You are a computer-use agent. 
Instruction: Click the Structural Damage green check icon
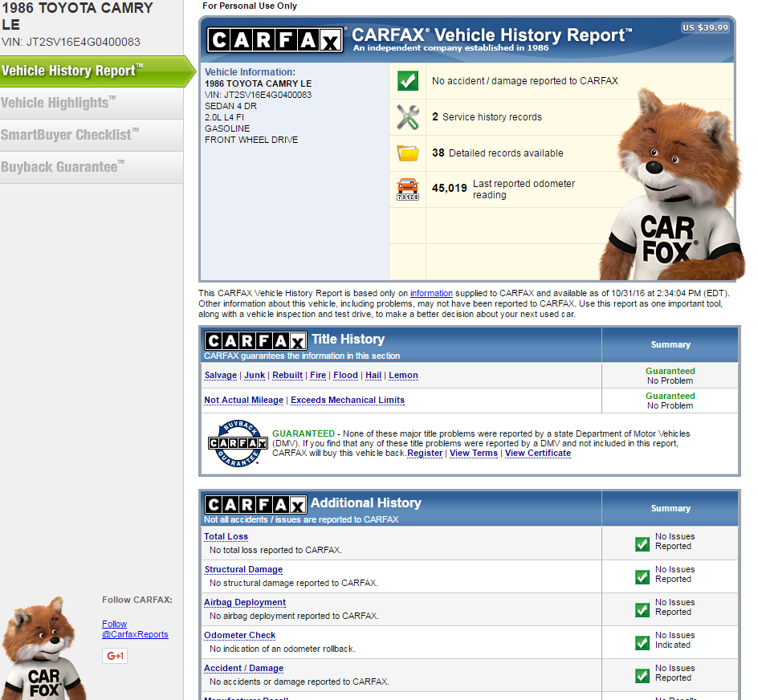click(x=642, y=576)
